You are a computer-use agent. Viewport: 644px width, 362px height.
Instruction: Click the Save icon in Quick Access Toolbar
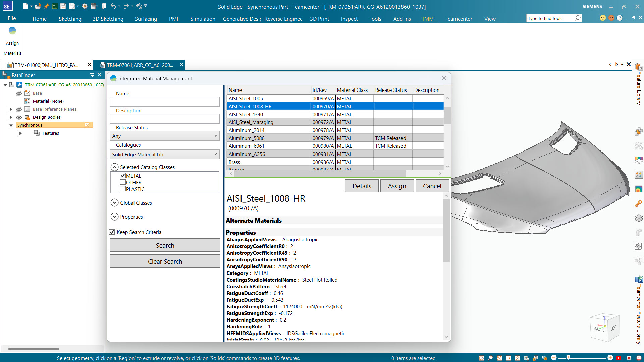(x=62, y=6)
